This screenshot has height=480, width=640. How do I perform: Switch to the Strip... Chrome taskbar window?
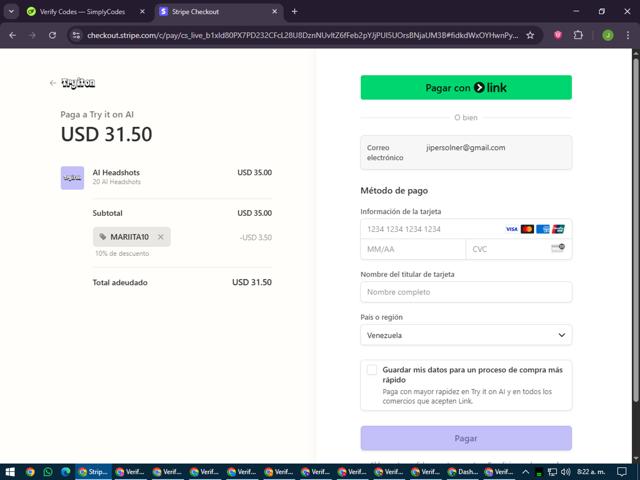coord(94,472)
